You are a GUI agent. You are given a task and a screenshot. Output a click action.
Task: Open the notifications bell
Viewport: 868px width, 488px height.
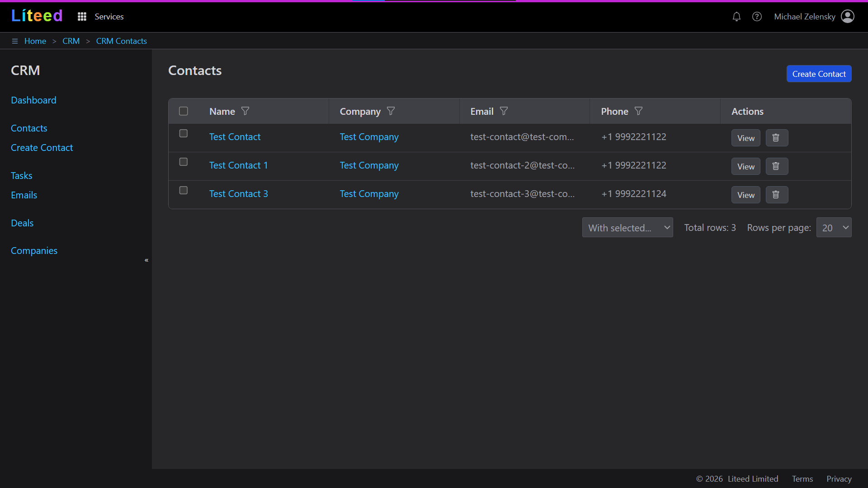736,16
